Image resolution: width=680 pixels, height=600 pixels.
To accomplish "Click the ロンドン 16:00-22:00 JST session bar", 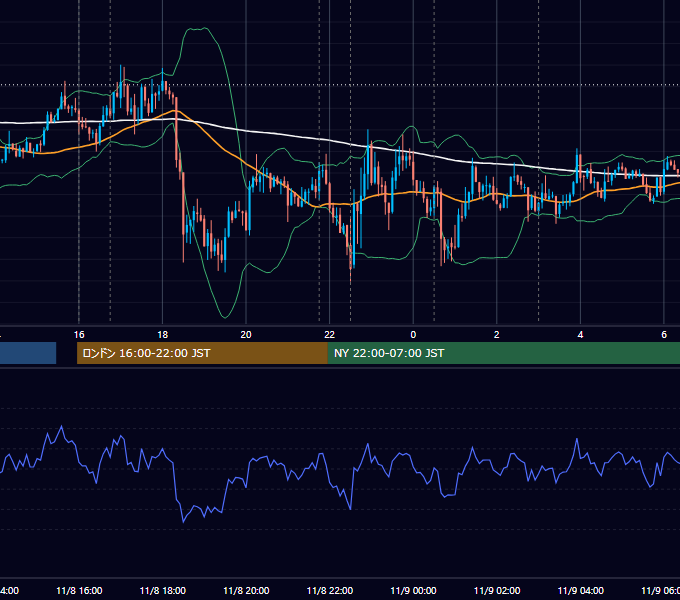I will coord(202,353).
